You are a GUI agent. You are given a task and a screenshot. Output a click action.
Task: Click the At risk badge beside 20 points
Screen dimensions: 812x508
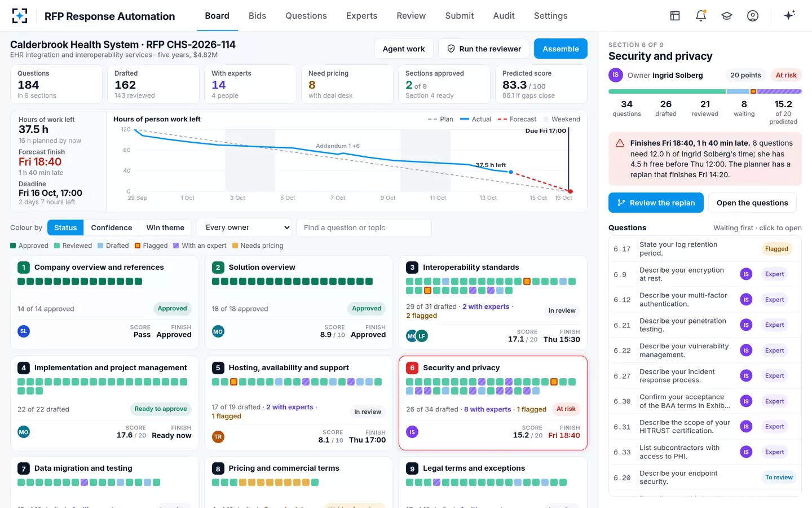tap(786, 75)
